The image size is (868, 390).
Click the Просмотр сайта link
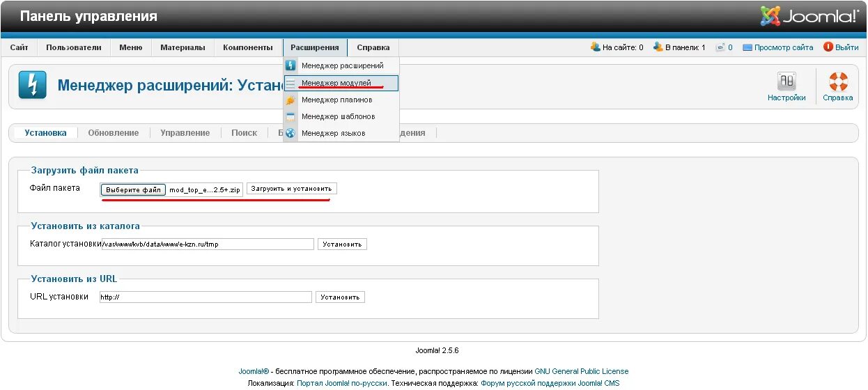(784, 47)
